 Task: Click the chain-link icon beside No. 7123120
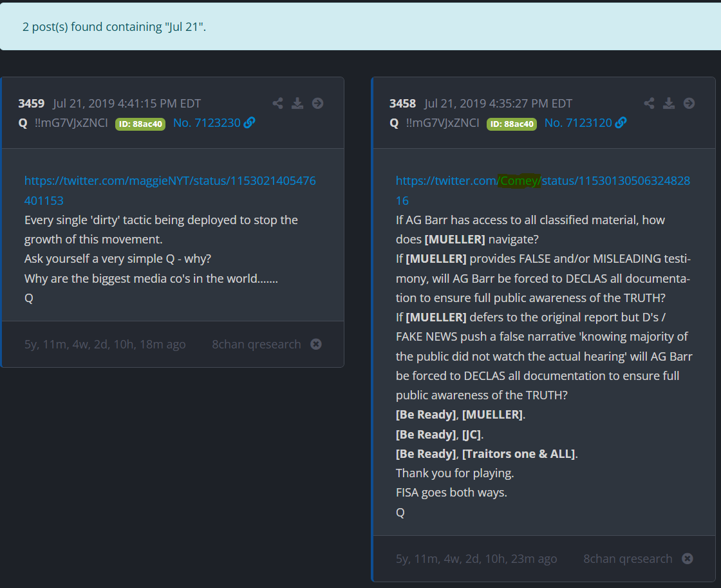(621, 123)
